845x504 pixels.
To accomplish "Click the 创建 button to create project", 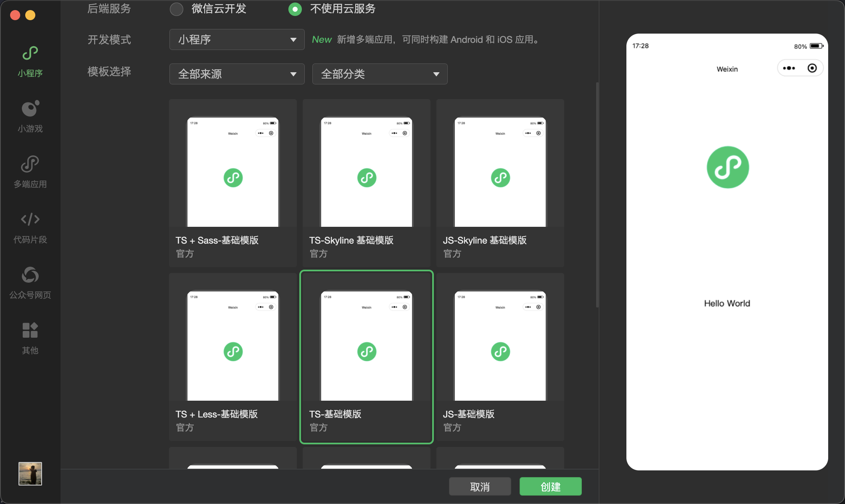I will 551,486.
